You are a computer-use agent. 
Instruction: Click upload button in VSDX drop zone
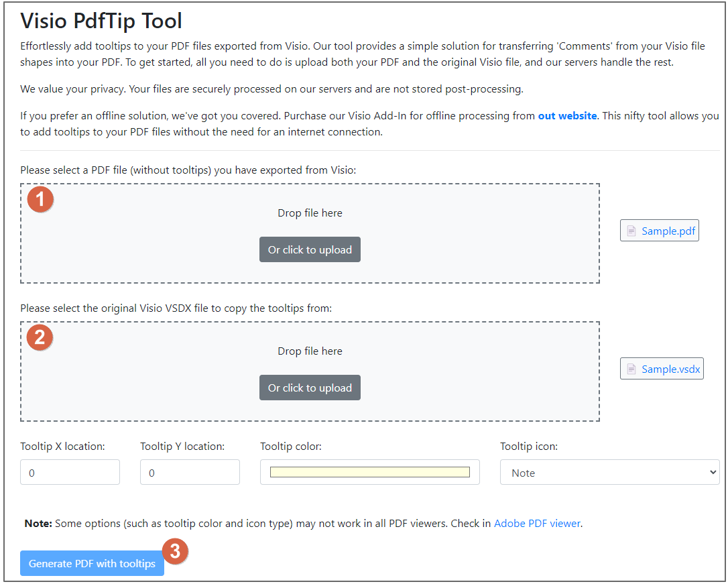(310, 388)
